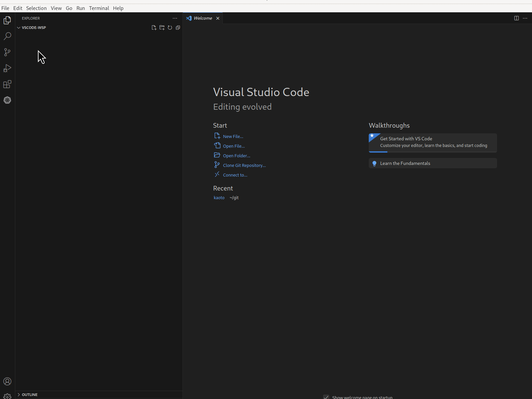Open the Terminal menu
532x399 pixels.
[x=99, y=8]
